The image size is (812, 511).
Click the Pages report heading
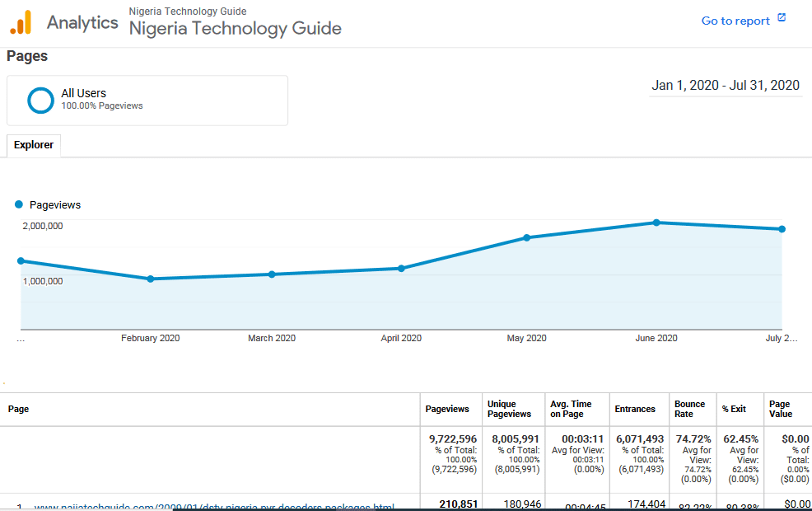pos(27,56)
